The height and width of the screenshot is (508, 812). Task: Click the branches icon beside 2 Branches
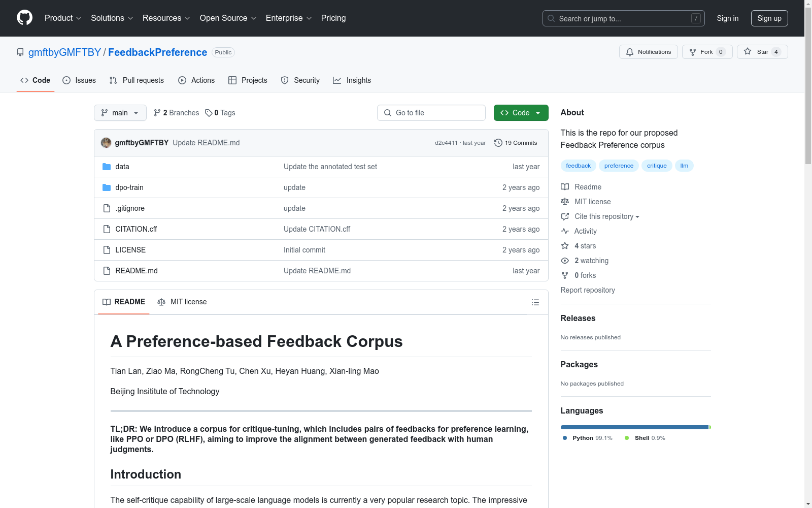click(157, 113)
